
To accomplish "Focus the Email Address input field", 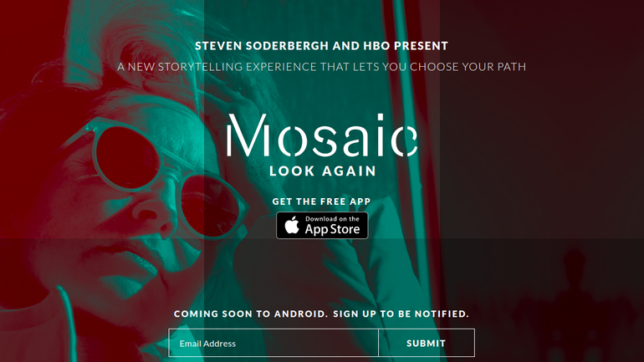I will tap(273, 343).
